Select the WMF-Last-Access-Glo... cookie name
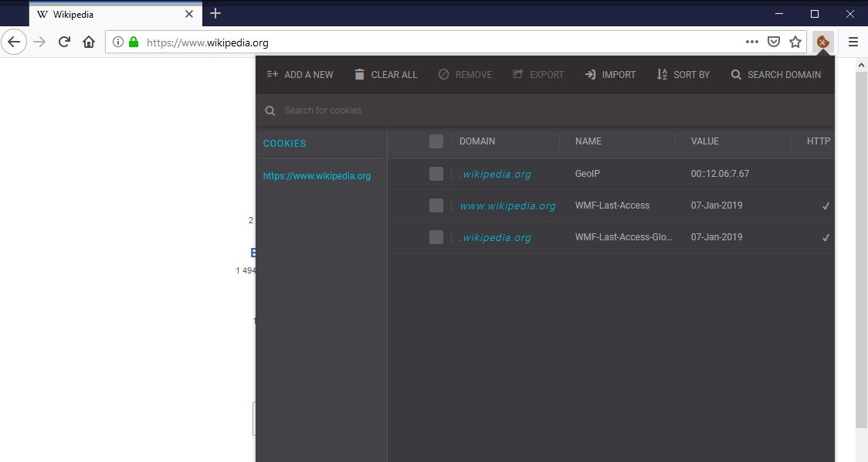This screenshot has width=868, height=462. (623, 236)
